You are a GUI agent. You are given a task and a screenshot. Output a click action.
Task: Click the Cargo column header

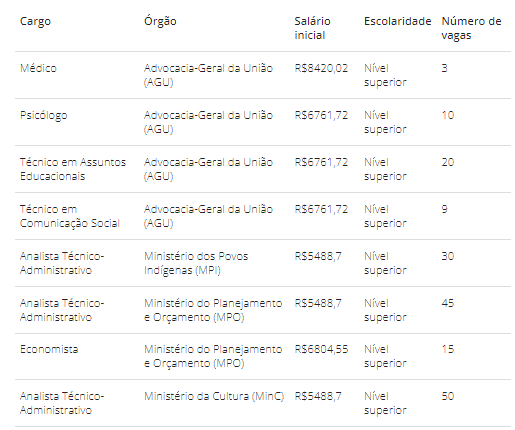(35, 21)
